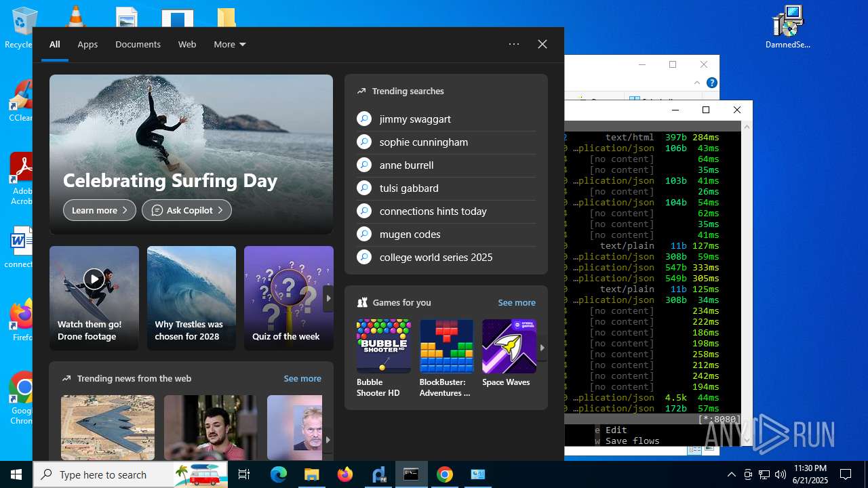Screen dimensions: 868x488
Task: Click the help icon in the background window
Action: tap(711, 83)
